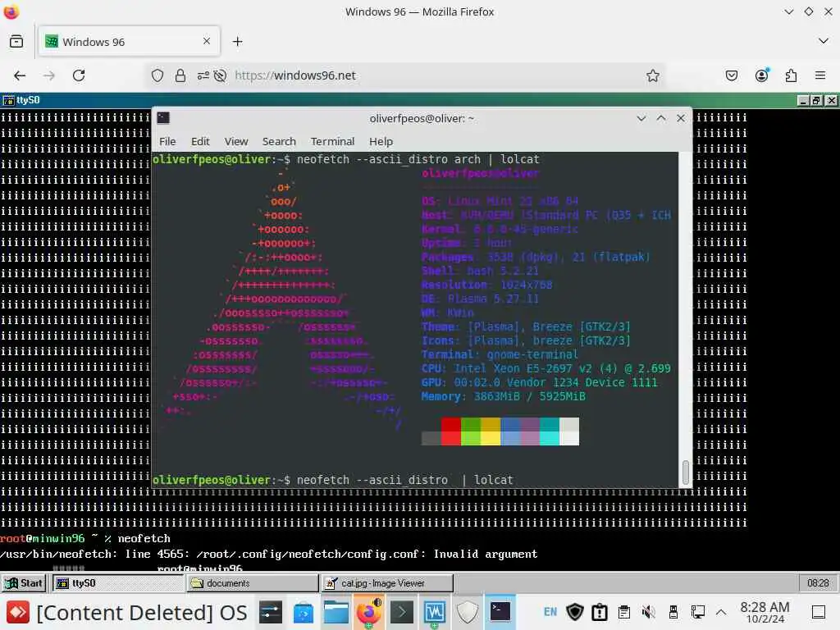Image resolution: width=840 pixels, height=630 pixels.
Task: Open the system monitor icon in panel
Action: [x=435, y=612]
